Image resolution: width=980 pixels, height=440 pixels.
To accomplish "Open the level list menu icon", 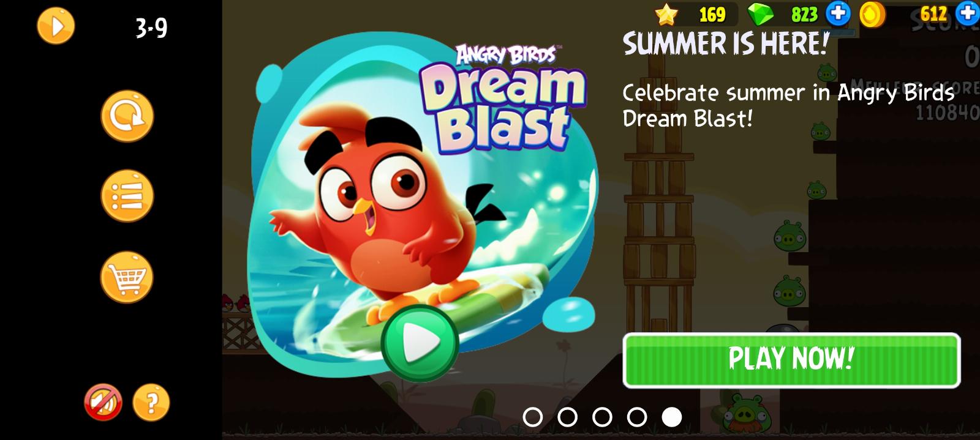I will 127,196.
